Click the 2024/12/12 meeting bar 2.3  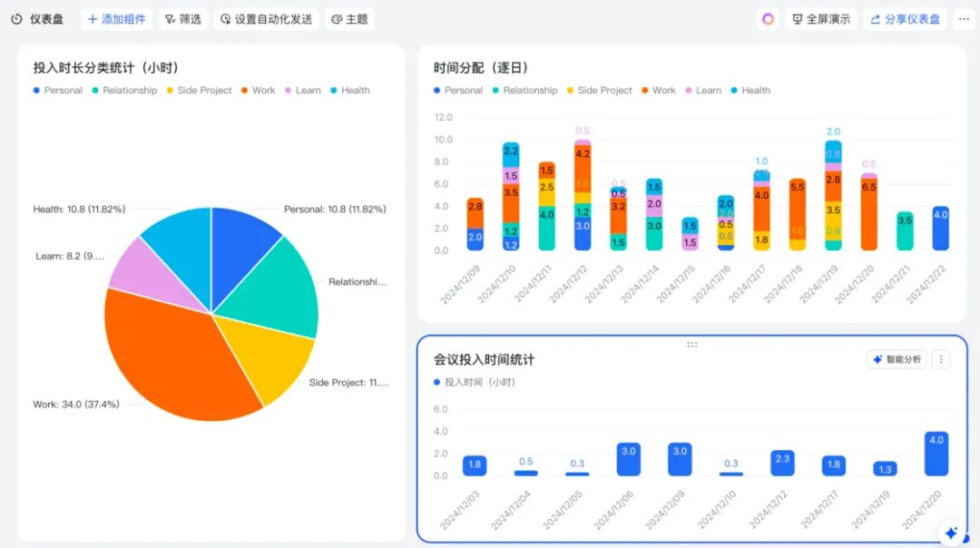(782, 463)
